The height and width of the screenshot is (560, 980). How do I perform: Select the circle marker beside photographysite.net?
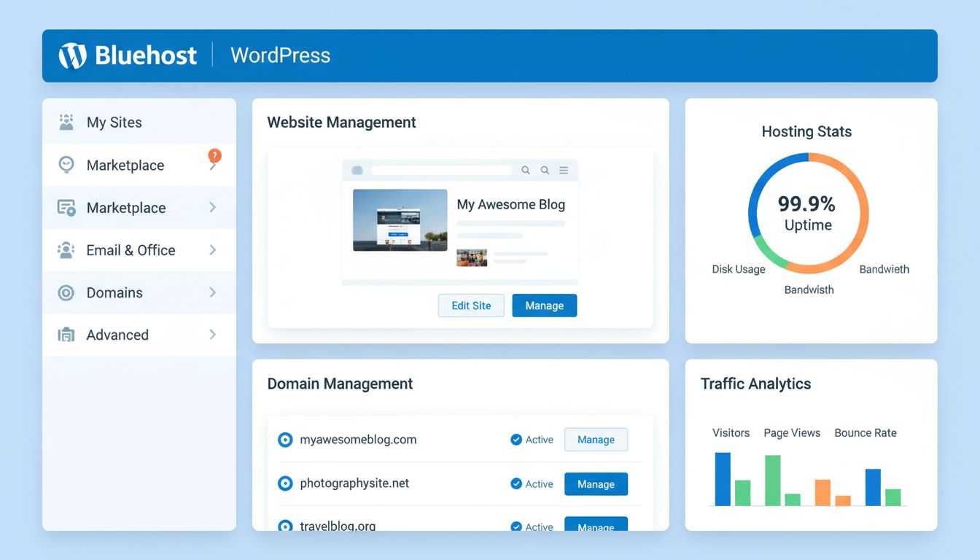point(285,483)
